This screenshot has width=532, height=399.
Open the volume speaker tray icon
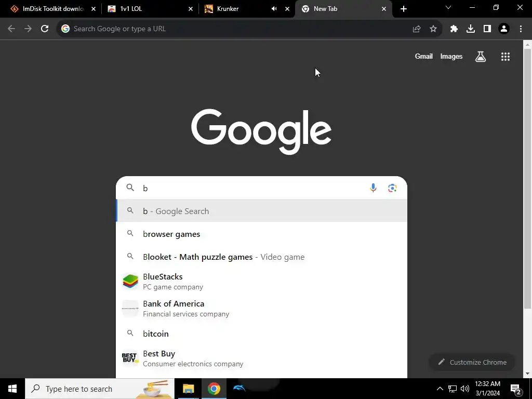pos(465,389)
